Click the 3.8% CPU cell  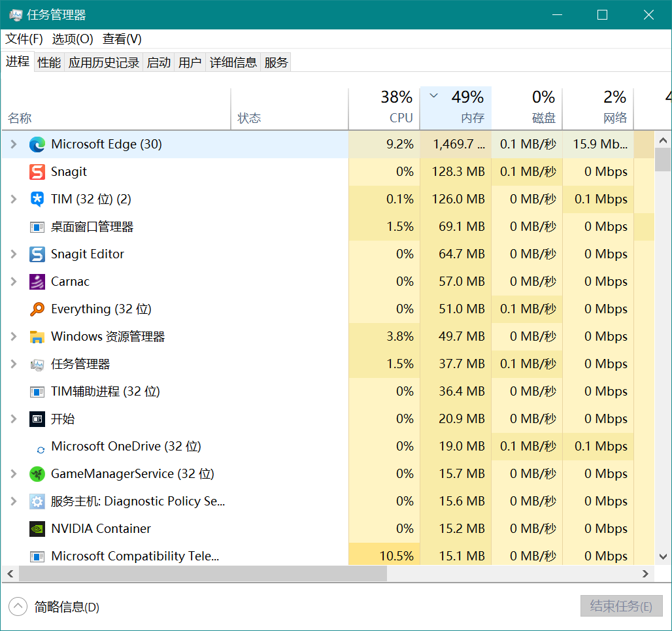coord(384,337)
